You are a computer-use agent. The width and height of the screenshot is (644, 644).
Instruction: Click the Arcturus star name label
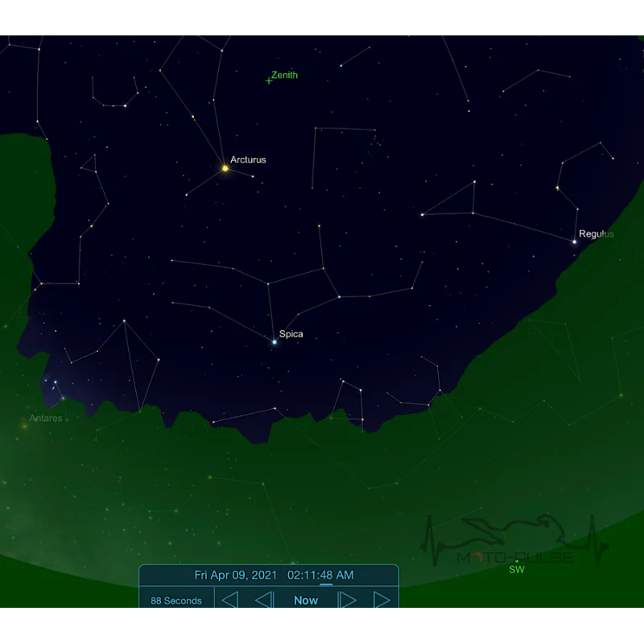[x=248, y=159]
